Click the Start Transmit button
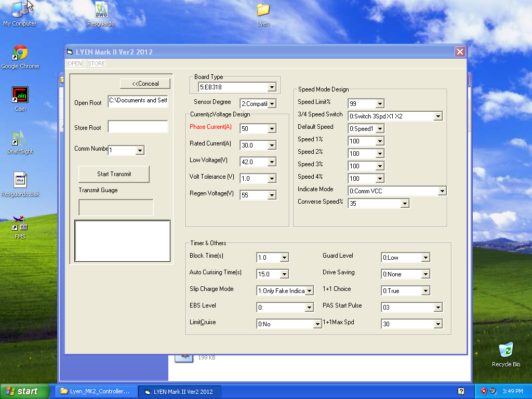This screenshot has width=532, height=399. coord(114,174)
